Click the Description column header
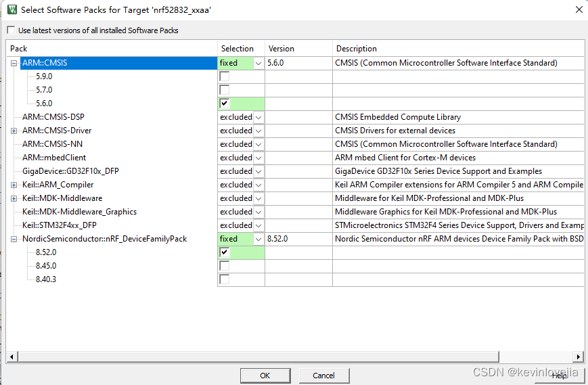Screen dimensions: 588x385 pos(458,49)
